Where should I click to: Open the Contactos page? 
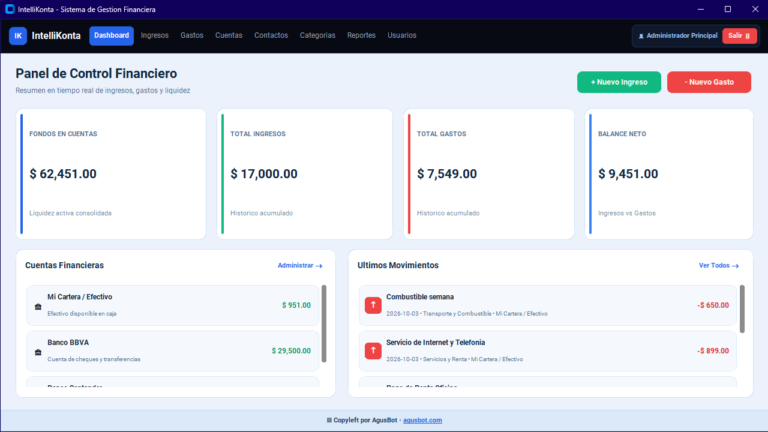(x=271, y=36)
